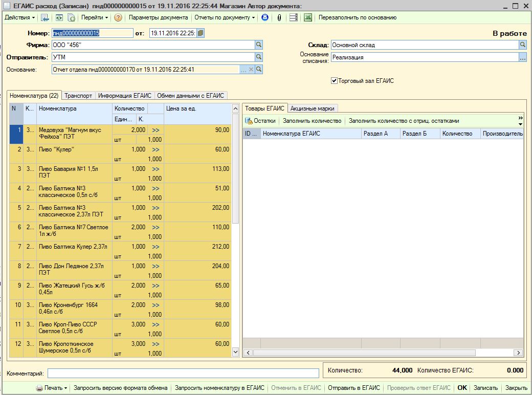
Task: Click the magnifier in the Фирма field
Action: [258, 45]
